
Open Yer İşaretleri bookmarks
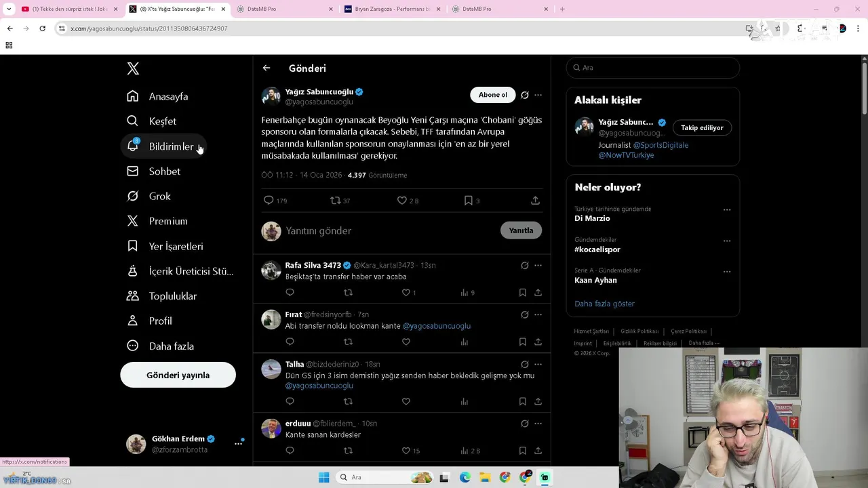click(165, 246)
